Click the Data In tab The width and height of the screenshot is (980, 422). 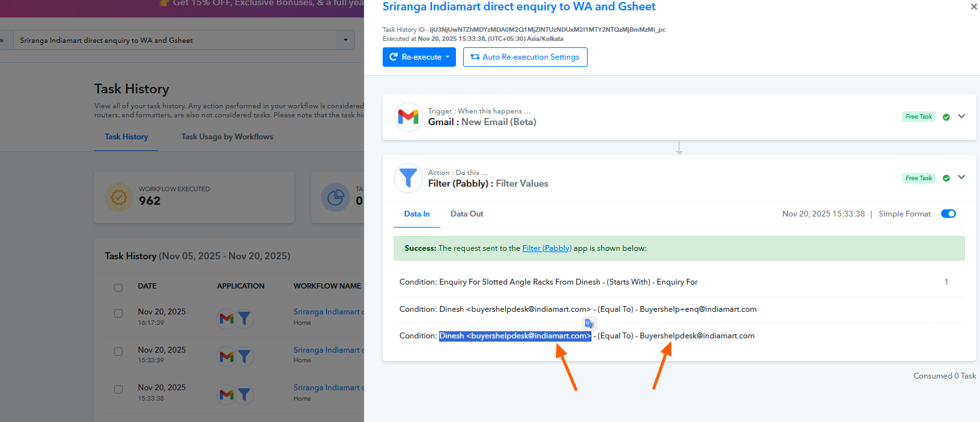[416, 214]
